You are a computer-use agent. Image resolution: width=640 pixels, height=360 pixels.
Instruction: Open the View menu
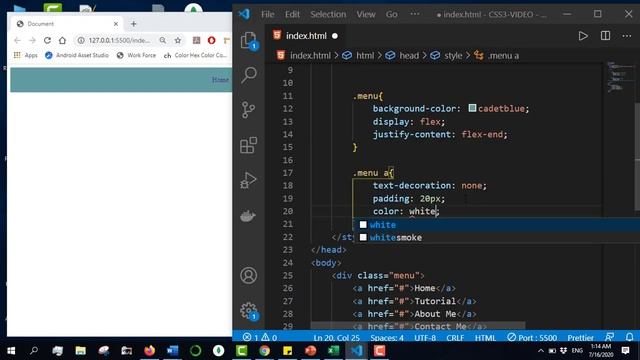[366, 14]
